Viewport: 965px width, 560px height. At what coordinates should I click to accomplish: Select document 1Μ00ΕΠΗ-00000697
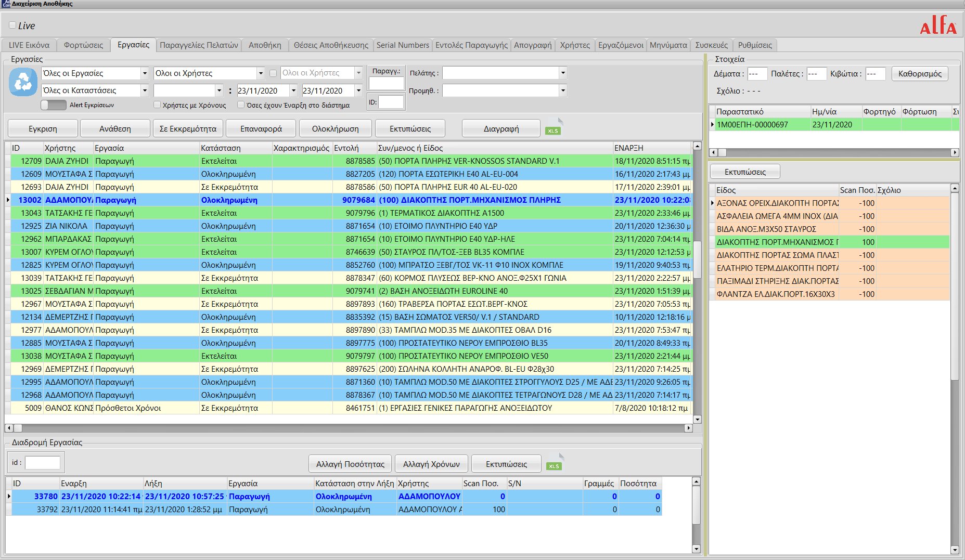pos(834,125)
